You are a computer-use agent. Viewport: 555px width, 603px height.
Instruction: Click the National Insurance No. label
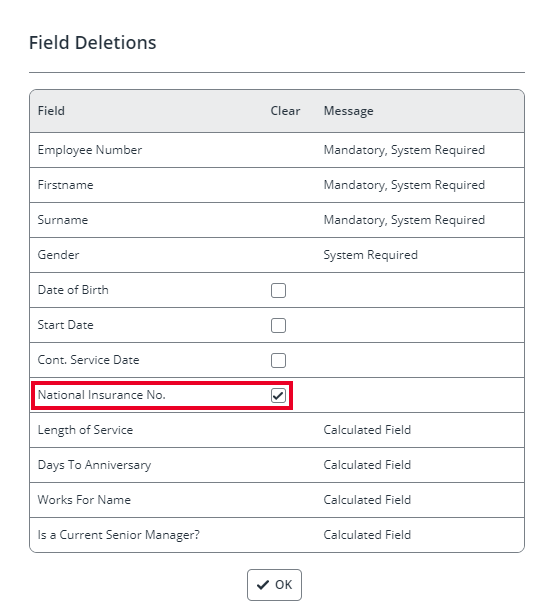102,395
